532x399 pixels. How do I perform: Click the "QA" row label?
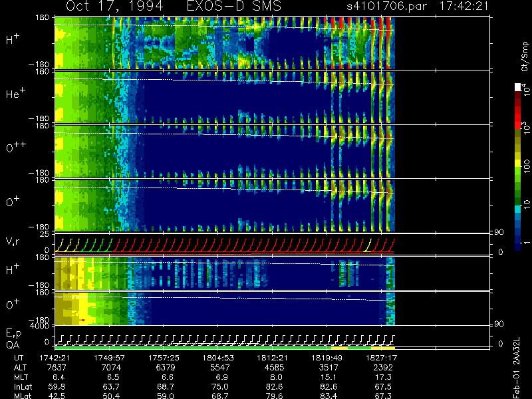[13, 345]
